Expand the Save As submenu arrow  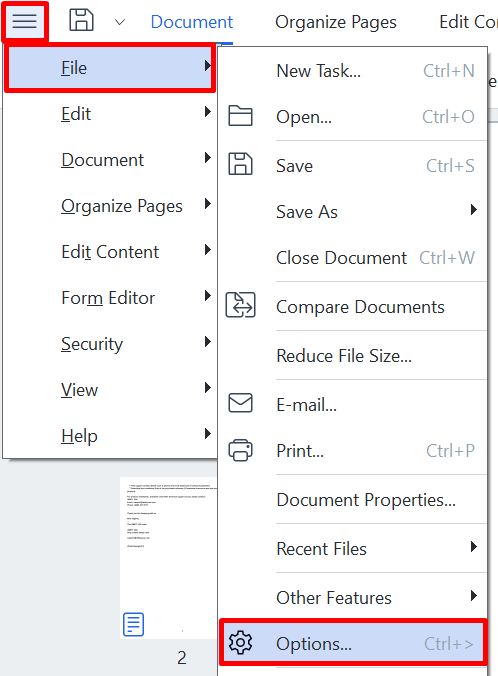pos(474,210)
